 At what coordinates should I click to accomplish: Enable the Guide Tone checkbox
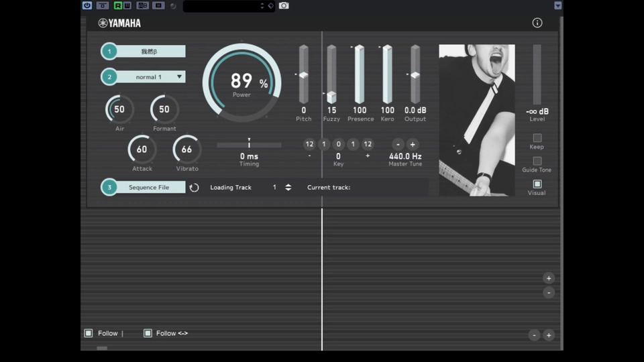pos(537,161)
